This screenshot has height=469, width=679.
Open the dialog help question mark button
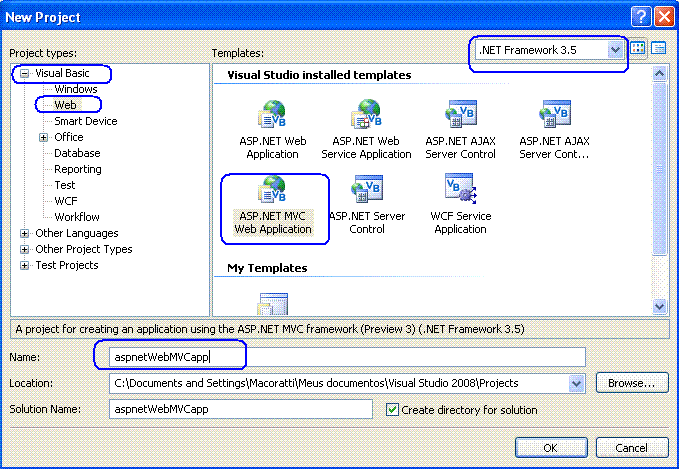641,17
